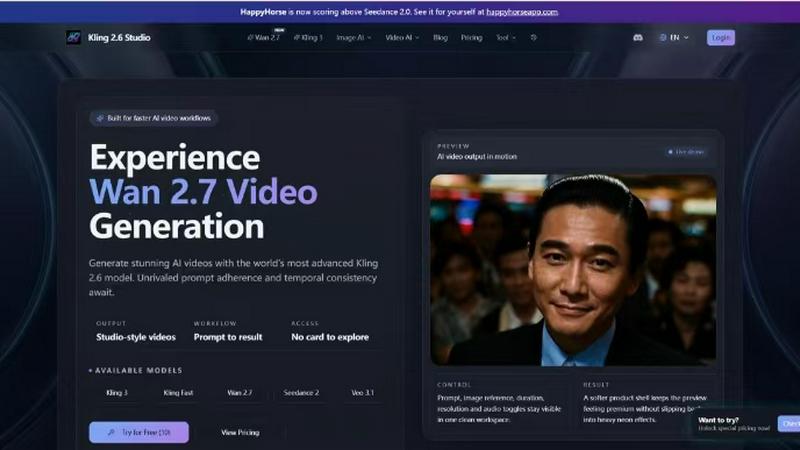Expand the Image AI dropdown menu

(354, 38)
